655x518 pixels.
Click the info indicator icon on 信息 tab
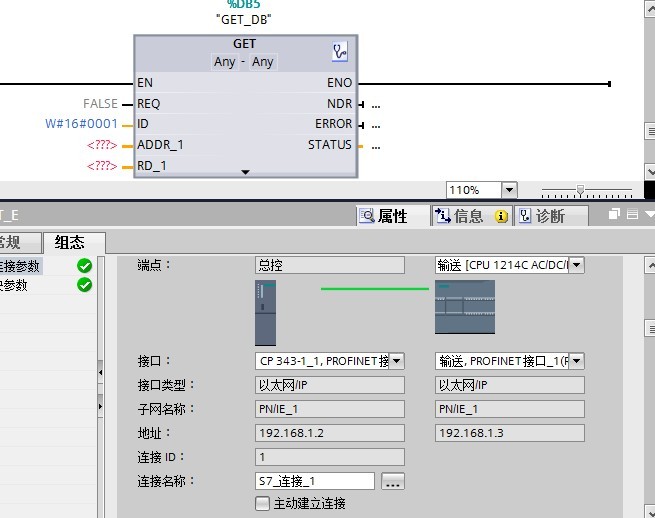501,216
